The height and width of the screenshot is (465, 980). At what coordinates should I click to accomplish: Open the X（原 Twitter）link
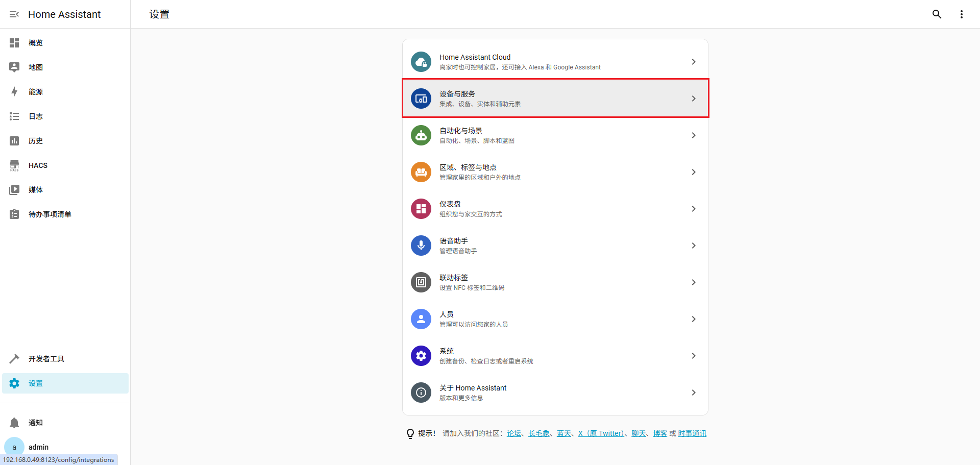pyautogui.click(x=601, y=433)
